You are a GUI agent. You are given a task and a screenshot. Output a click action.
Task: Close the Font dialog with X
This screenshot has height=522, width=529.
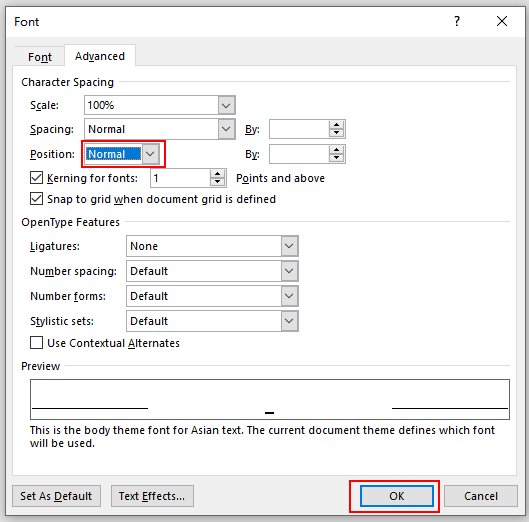click(x=502, y=21)
